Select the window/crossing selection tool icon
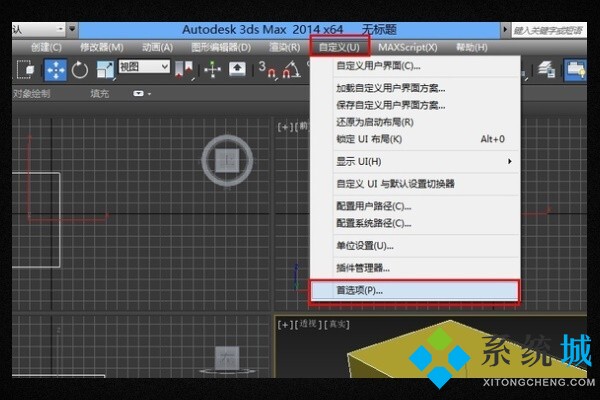 point(25,70)
